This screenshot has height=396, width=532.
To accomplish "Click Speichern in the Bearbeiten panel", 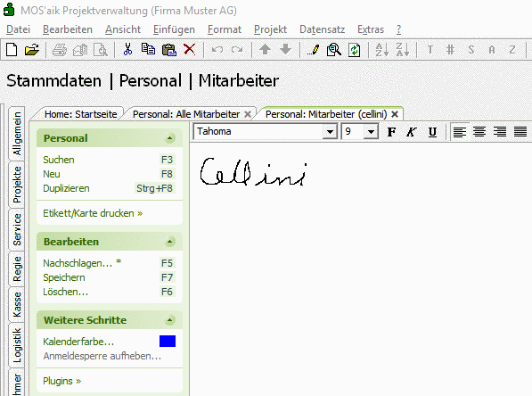I will pyautogui.click(x=64, y=277).
